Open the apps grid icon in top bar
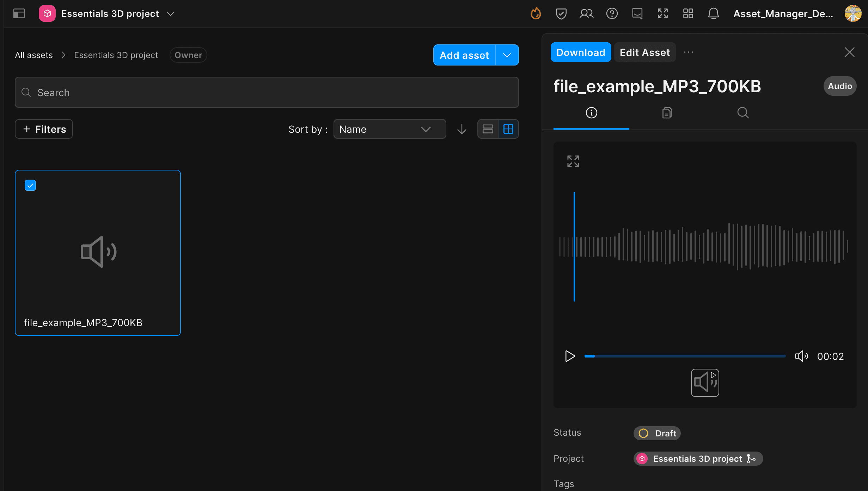Image resolution: width=868 pixels, height=491 pixels. (688, 13)
